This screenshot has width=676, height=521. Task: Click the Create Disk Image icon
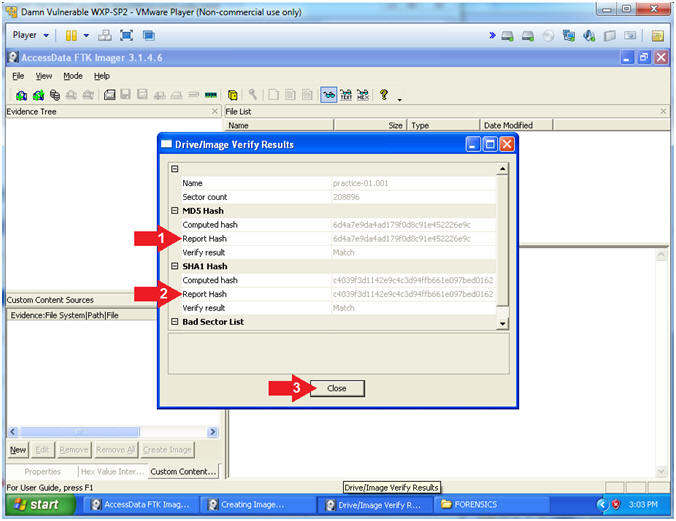(x=110, y=95)
